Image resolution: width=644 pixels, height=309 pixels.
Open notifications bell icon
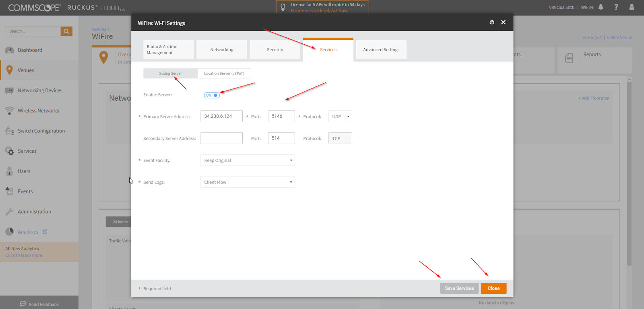pos(601,7)
